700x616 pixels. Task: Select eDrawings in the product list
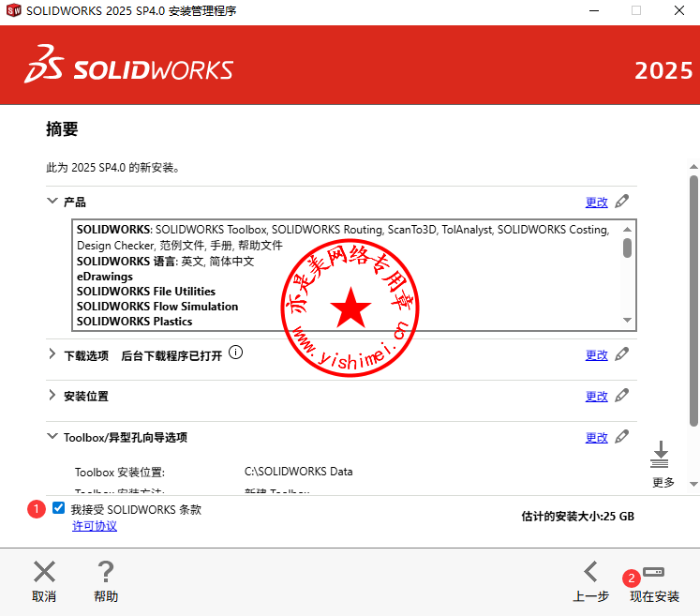click(105, 277)
